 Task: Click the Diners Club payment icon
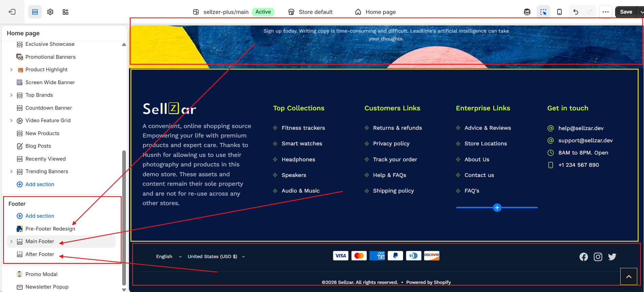click(413, 256)
